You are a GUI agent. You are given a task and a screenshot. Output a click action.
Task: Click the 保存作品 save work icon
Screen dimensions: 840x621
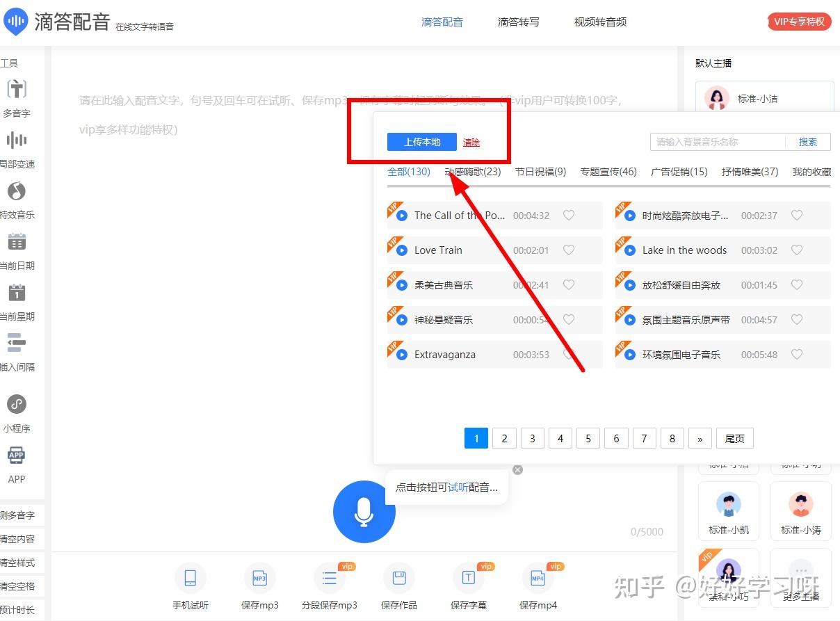(x=399, y=579)
